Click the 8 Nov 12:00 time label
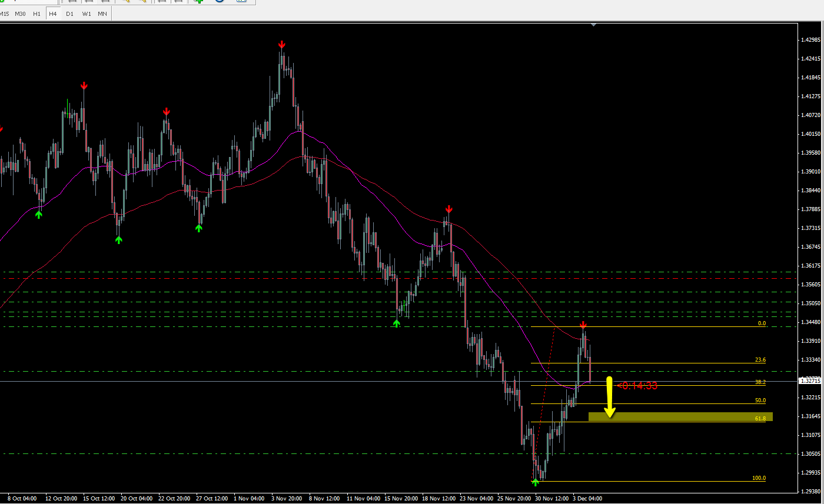Screen dimensions: 824x504 tap(325, 499)
